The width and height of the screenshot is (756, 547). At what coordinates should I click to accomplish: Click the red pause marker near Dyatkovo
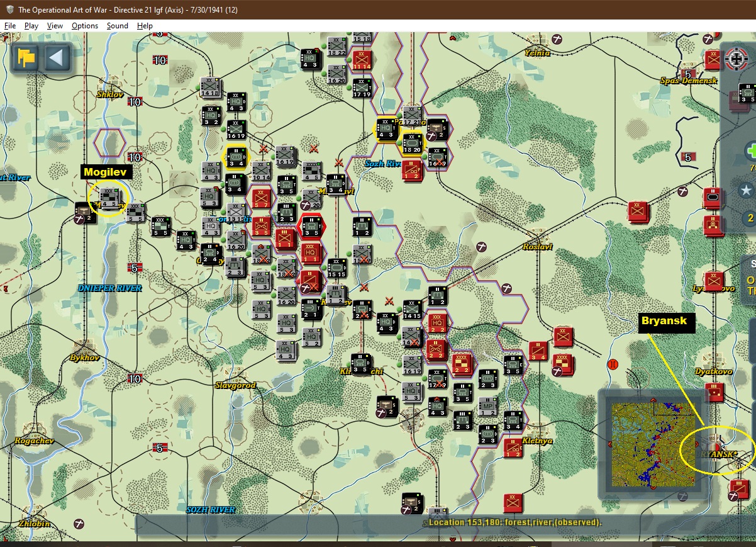(613, 364)
